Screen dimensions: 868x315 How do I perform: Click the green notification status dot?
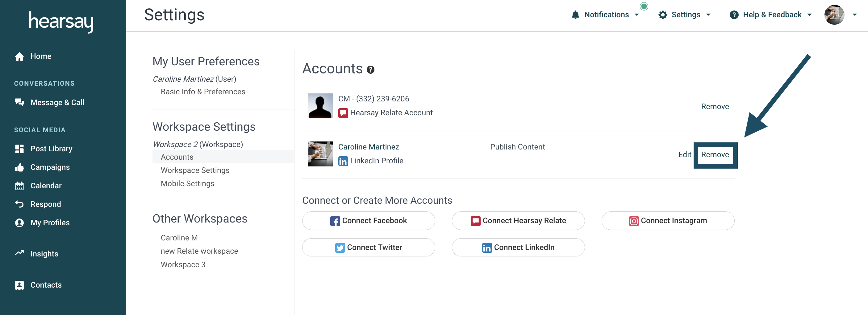(644, 6)
